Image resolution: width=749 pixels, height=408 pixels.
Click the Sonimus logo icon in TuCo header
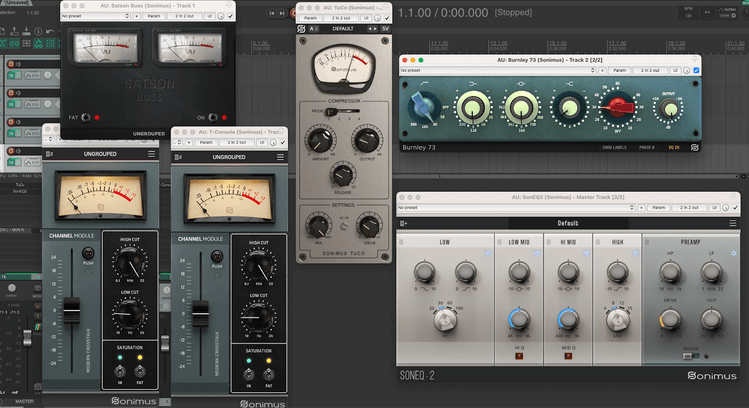(x=303, y=29)
